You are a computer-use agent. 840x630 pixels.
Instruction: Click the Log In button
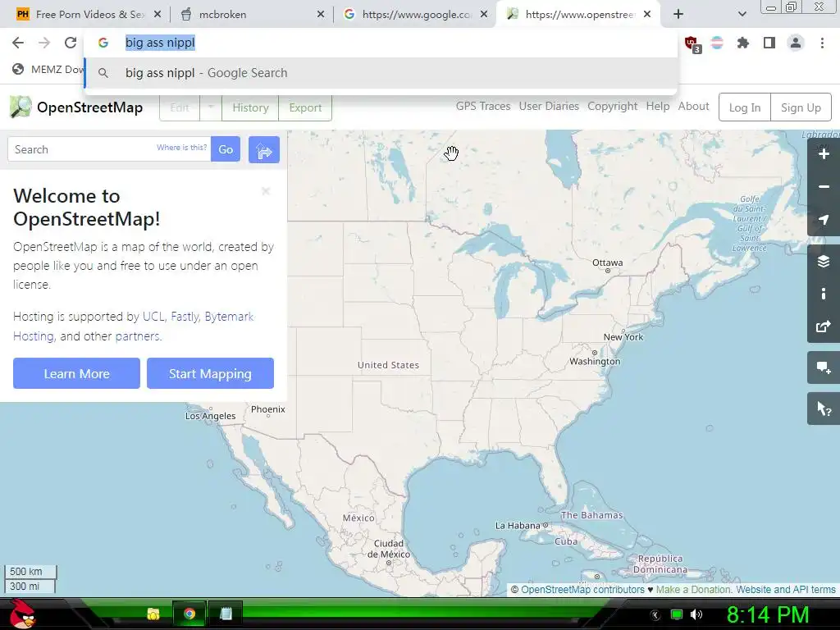[x=745, y=107]
